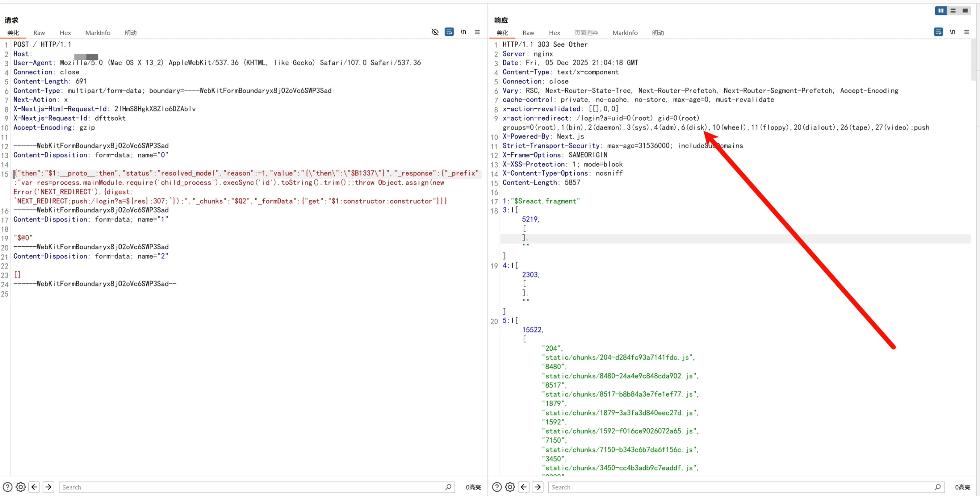Toggle \n newline display in request panel
Image resolution: width=980 pixels, height=496 pixels.
(463, 32)
